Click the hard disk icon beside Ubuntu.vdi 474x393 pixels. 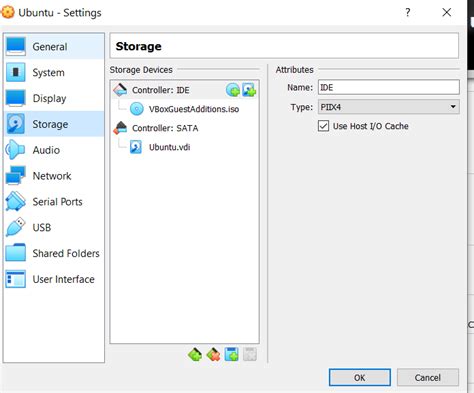tap(136, 147)
